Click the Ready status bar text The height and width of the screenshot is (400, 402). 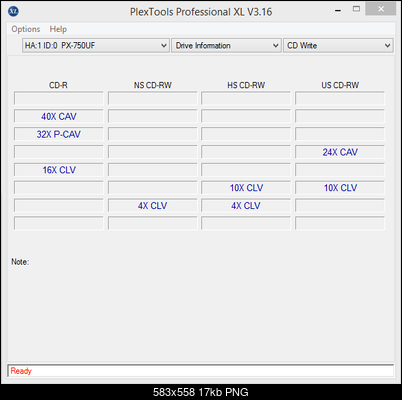tap(21, 371)
